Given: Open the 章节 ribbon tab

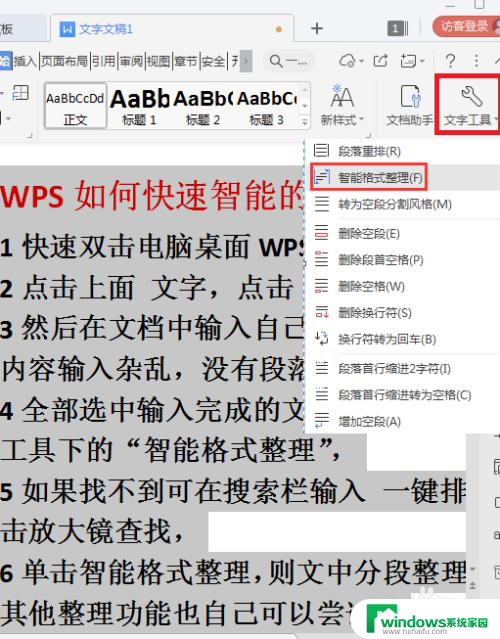Looking at the screenshot, I should pos(186,61).
